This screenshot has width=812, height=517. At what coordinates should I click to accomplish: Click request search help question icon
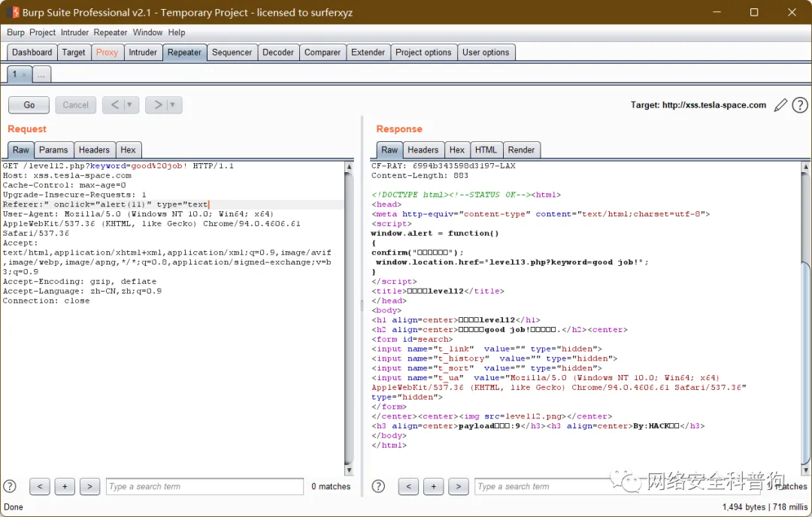point(10,486)
